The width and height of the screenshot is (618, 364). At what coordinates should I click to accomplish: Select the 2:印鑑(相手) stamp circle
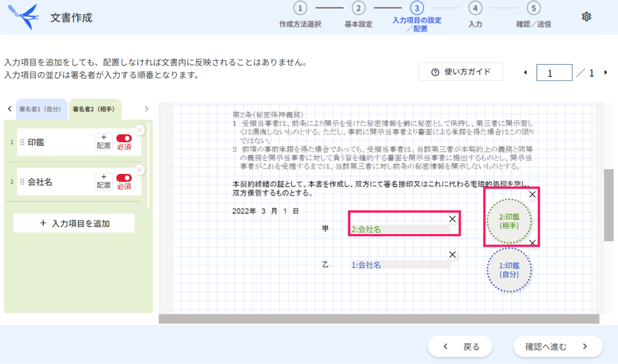[x=509, y=221]
